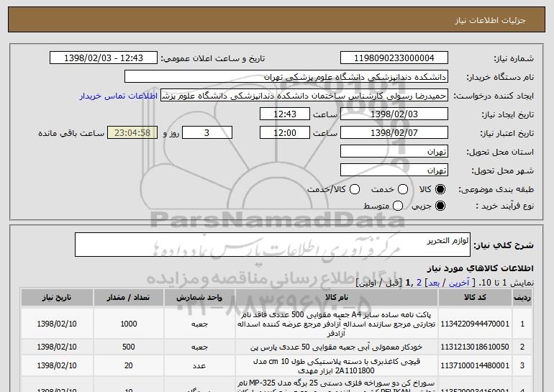Click the ردیف column header
The height and width of the screenshot is (392, 554).
522,297
